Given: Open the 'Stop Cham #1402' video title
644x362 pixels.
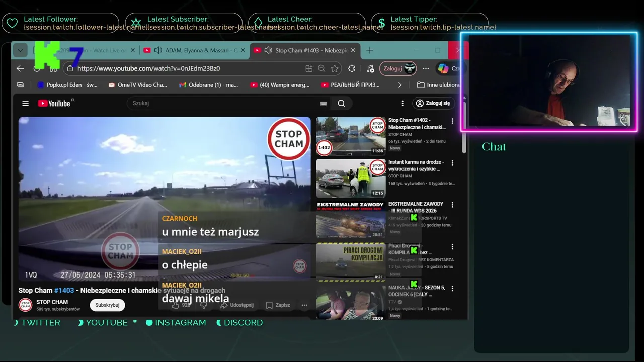Looking at the screenshot, I should 417,124.
